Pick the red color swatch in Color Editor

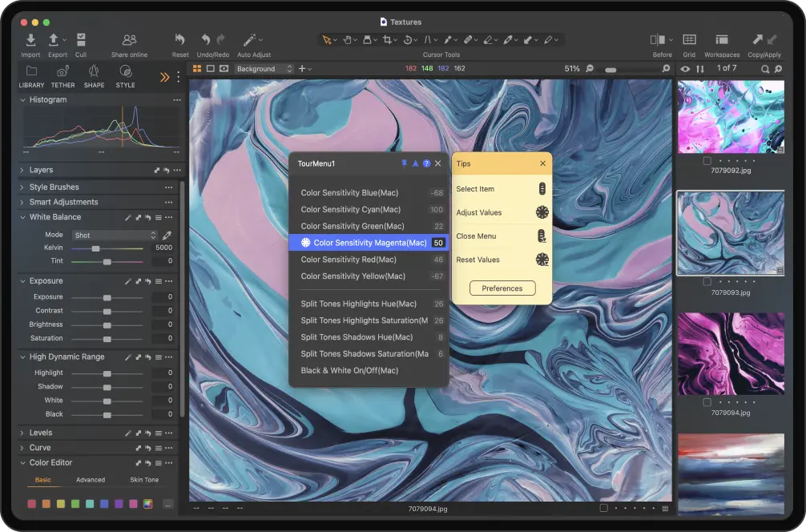pos(31,504)
